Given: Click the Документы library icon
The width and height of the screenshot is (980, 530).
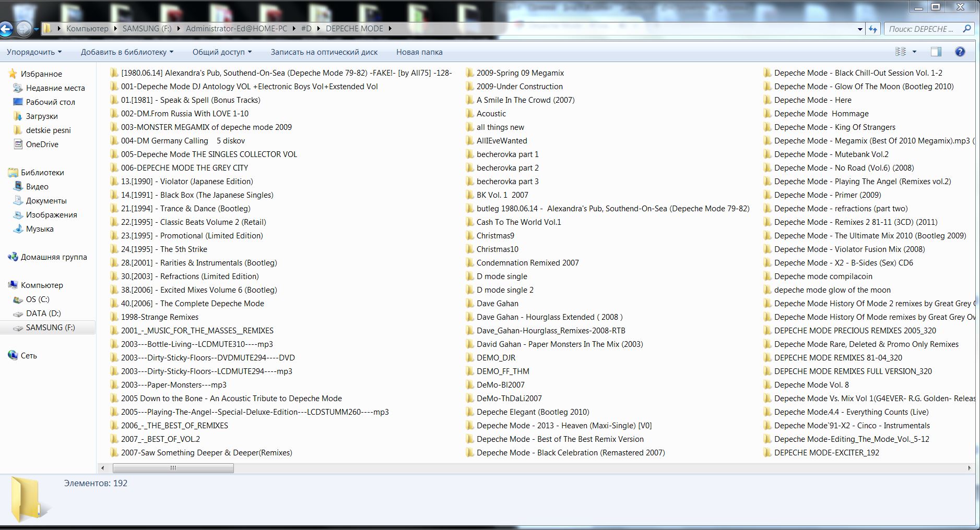Looking at the screenshot, I should coord(18,201).
